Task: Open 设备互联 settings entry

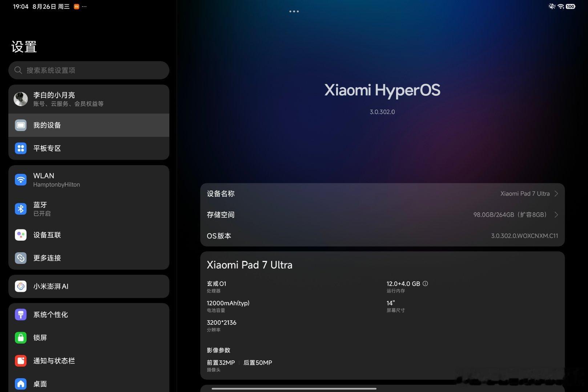Action: pos(89,235)
